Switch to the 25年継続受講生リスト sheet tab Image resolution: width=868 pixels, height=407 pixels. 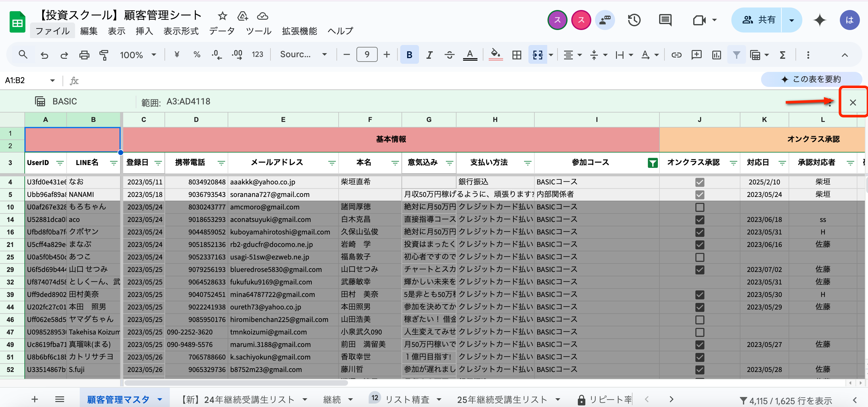pos(502,399)
